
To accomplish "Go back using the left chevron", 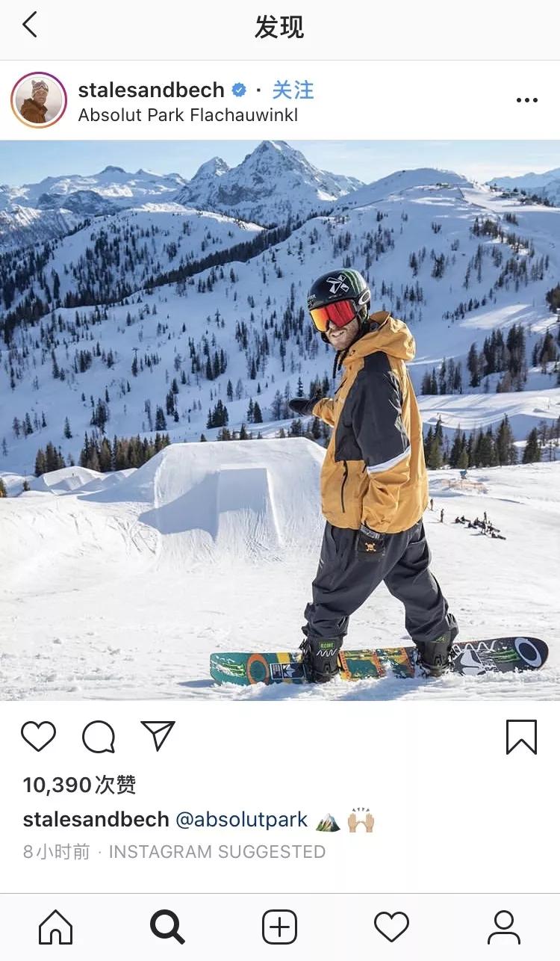I will pyautogui.click(x=29, y=25).
